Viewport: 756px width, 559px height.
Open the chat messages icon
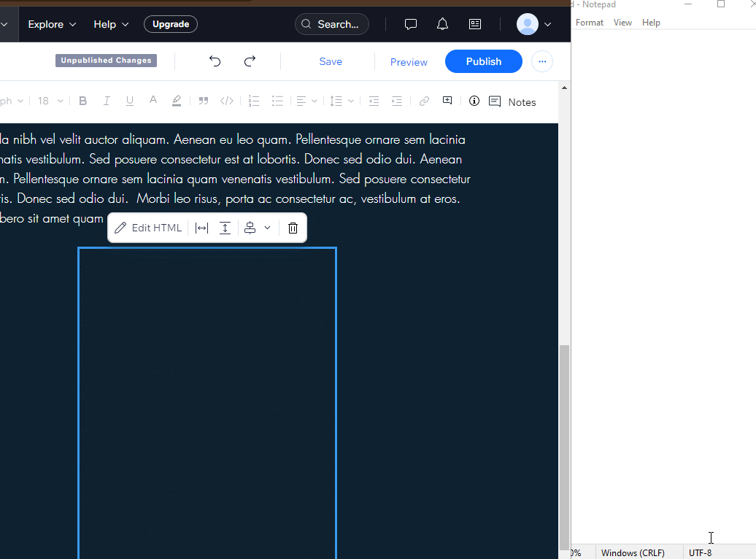tap(411, 24)
